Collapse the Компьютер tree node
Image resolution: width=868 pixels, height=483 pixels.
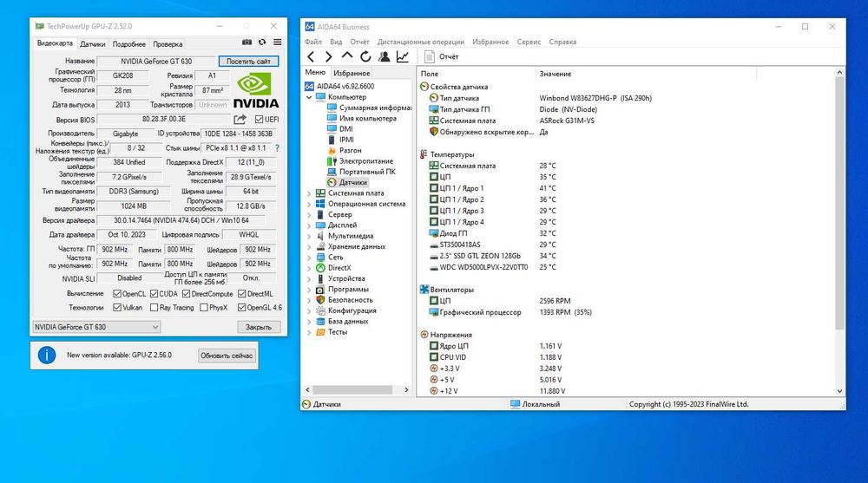pyautogui.click(x=309, y=97)
